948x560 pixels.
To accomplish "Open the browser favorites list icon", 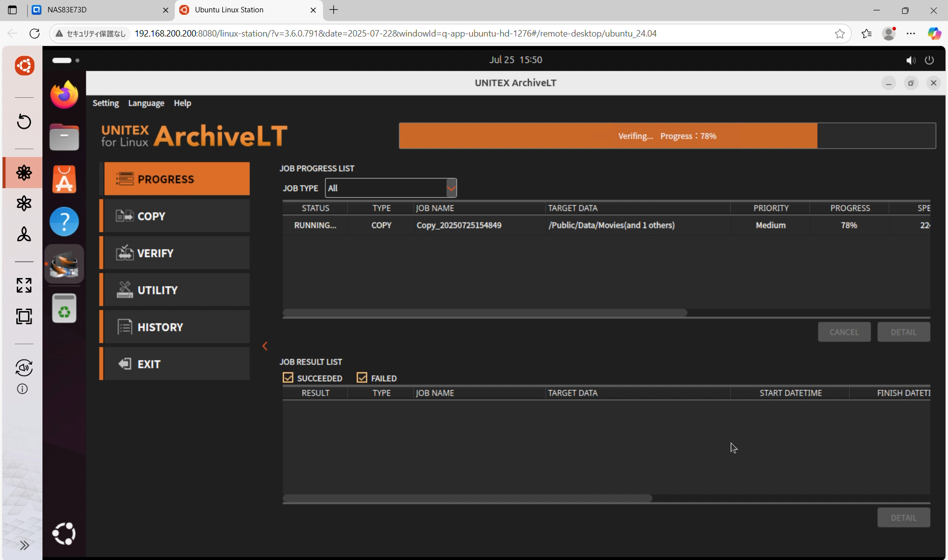I will (867, 33).
